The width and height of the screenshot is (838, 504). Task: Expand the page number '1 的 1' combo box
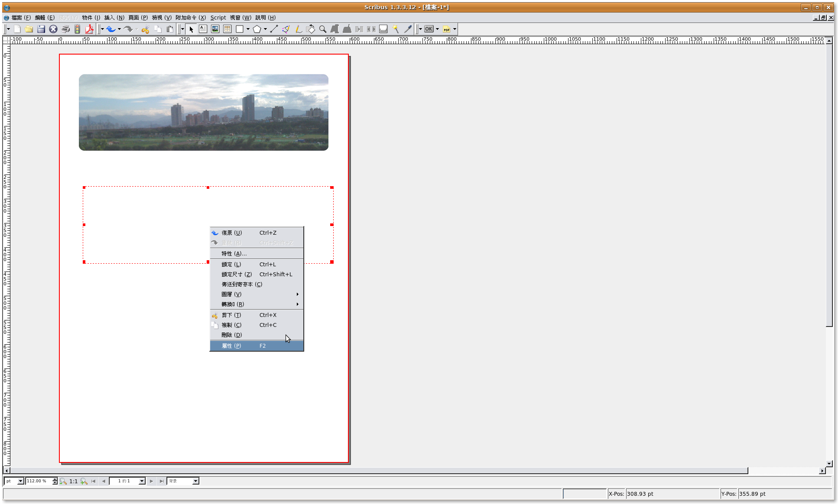coord(142,481)
